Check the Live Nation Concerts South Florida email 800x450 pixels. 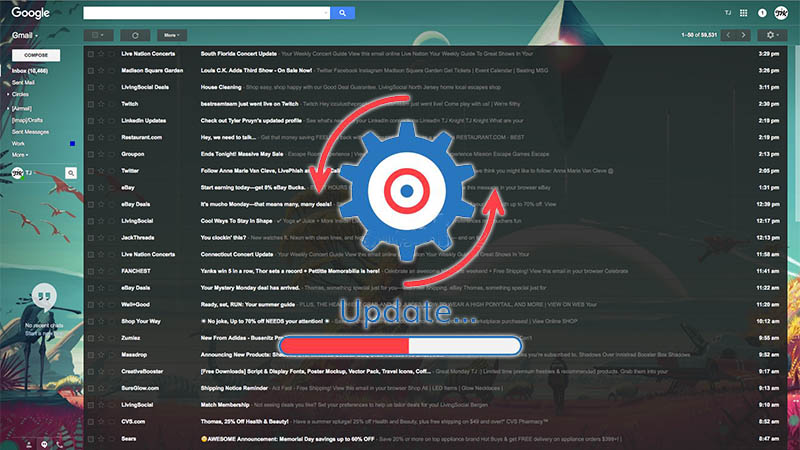(x=91, y=54)
